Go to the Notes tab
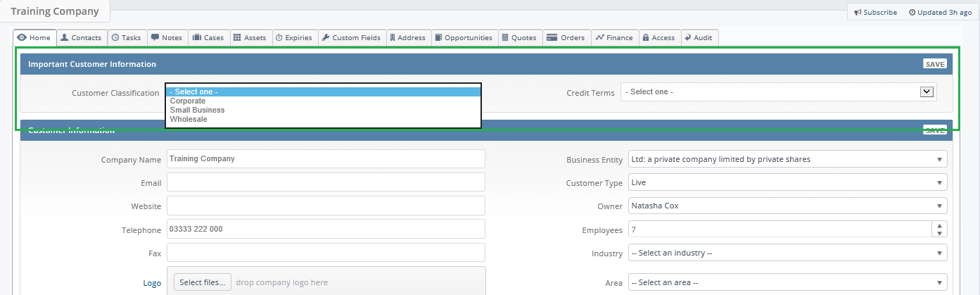The width and height of the screenshot is (980, 295). coord(167,37)
